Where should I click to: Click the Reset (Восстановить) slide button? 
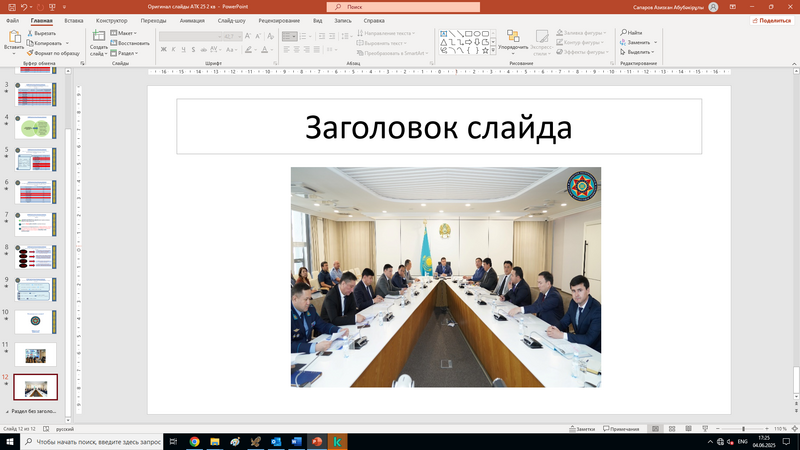click(x=131, y=43)
